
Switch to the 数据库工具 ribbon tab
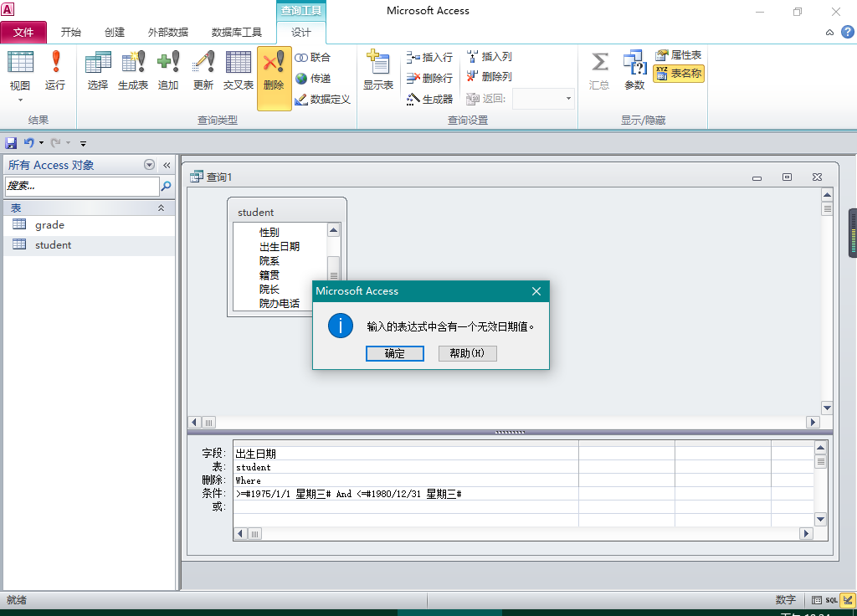click(x=237, y=33)
